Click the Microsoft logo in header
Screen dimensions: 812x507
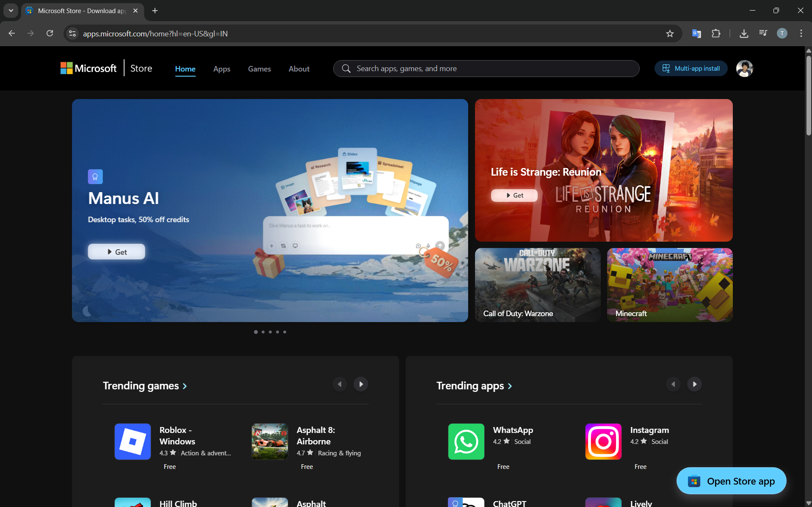click(88, 68)
